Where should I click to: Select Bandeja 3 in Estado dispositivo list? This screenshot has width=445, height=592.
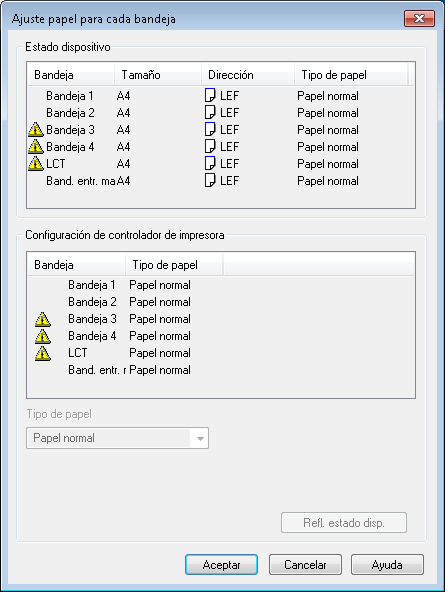(70, 130)
